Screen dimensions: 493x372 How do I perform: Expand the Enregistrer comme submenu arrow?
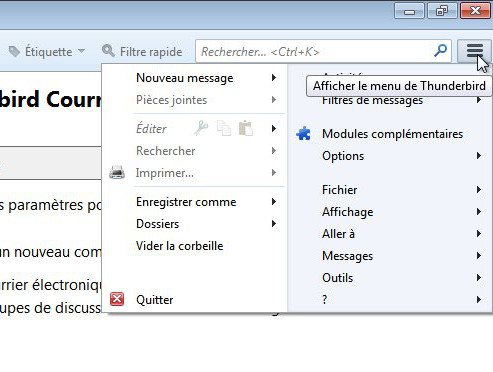pyautogui.click(x=274, y=202)
